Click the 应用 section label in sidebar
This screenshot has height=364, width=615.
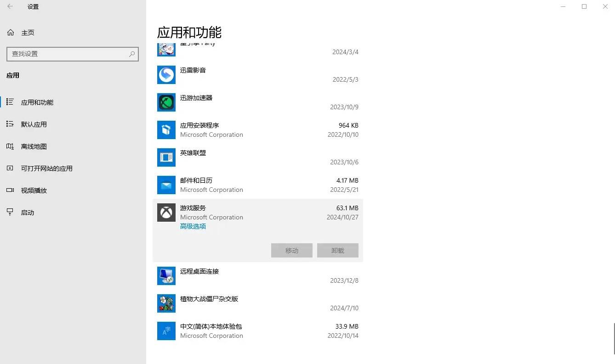(13, 75)
